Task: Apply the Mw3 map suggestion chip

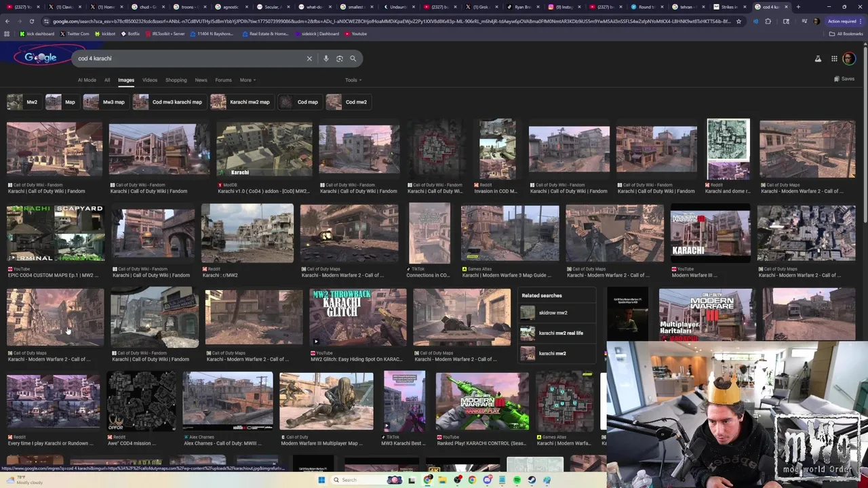Action: click(105, 102)
